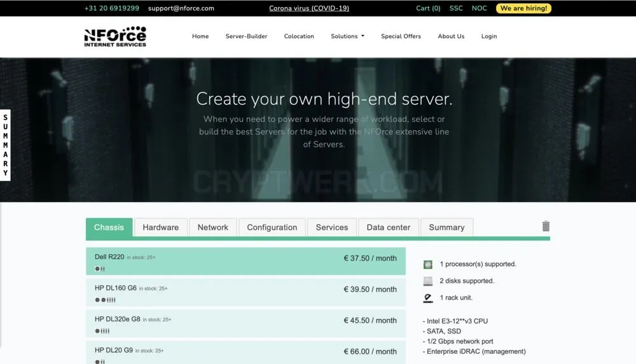Switch to the Hardware tab
The width and height of the screenshot is (636, 364).
click(161, 227)
